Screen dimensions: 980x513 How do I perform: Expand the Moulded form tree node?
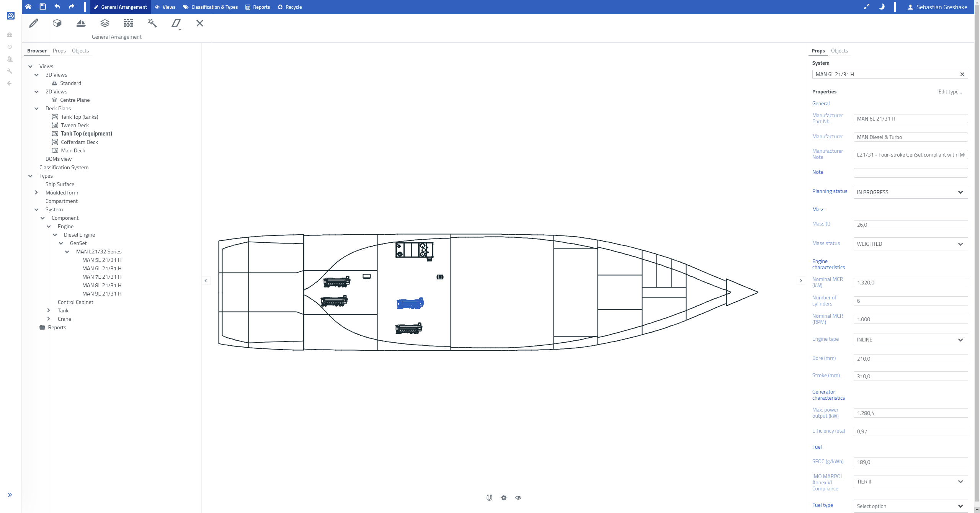[36, 193]
